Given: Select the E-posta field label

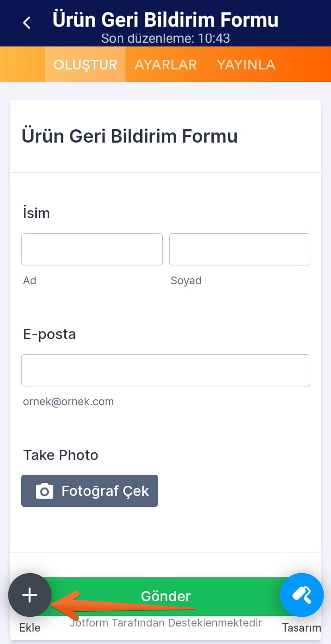Looking at the screenshot, I should 49,334.
